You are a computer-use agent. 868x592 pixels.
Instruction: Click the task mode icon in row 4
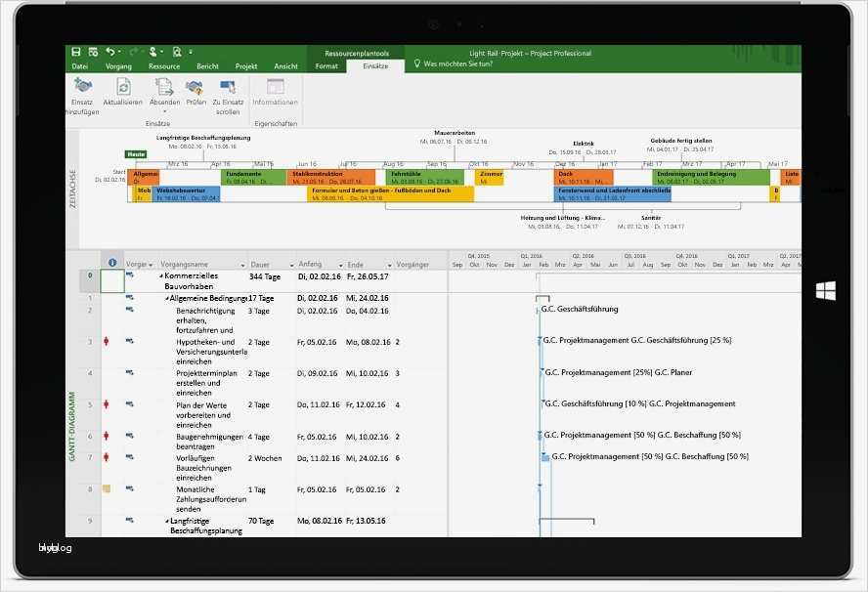click(130, 373)
